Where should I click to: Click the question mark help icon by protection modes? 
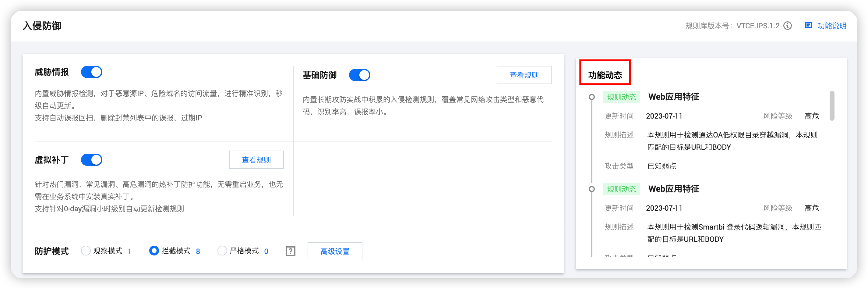coord(290,251)
